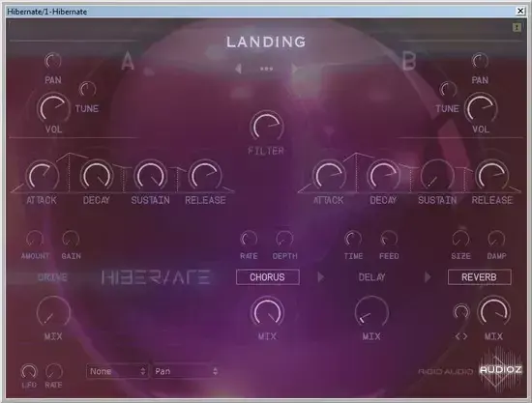Click the Chorus Mix knob
The image size is (532, 403).
pyautogui.click(x=267, y=312)
